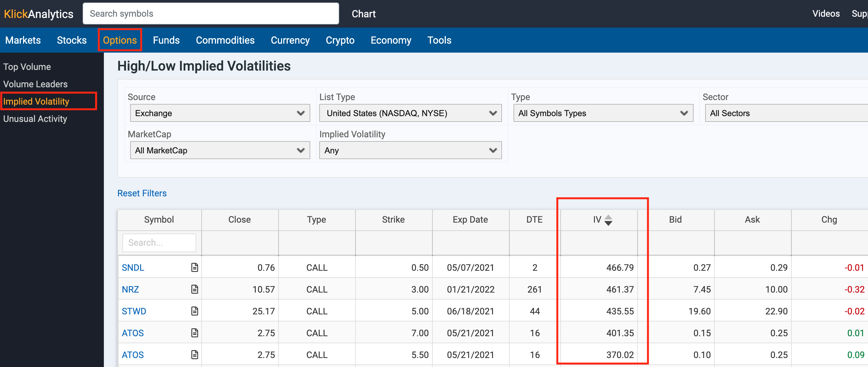Select the Bid value 19.60
868x367 pixels.
click(x=699, y=311)
